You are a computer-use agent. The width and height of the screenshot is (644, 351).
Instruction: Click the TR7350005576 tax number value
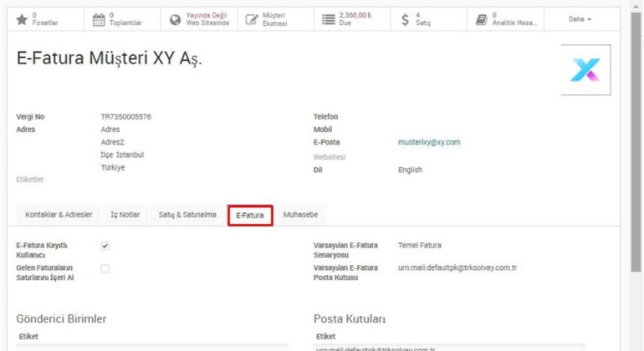tap(125, 117)
